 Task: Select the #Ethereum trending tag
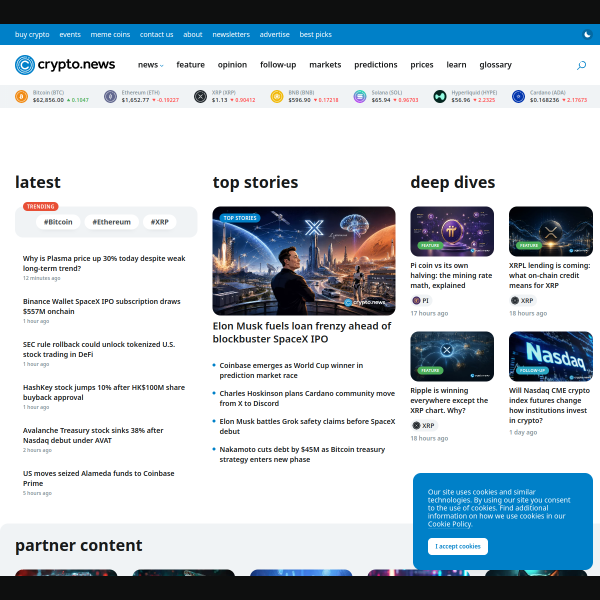(x=112, y=222)
